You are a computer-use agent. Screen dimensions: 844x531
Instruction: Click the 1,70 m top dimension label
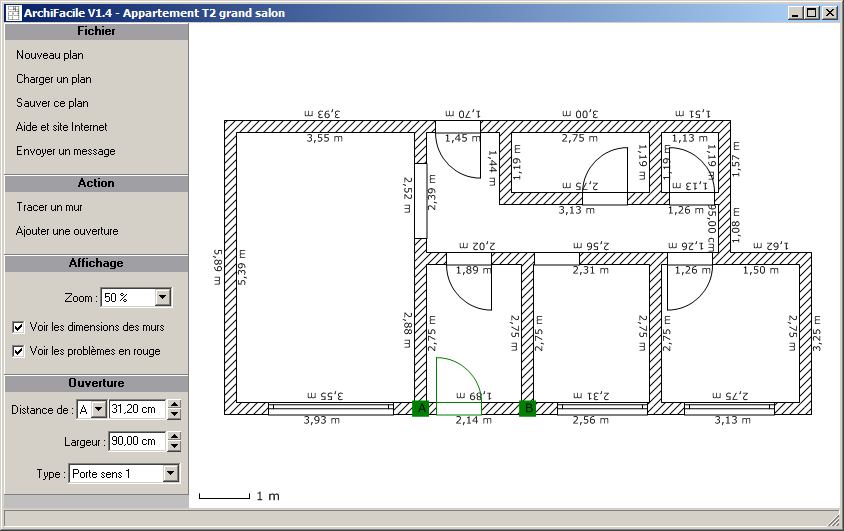(x=463, y=114)
